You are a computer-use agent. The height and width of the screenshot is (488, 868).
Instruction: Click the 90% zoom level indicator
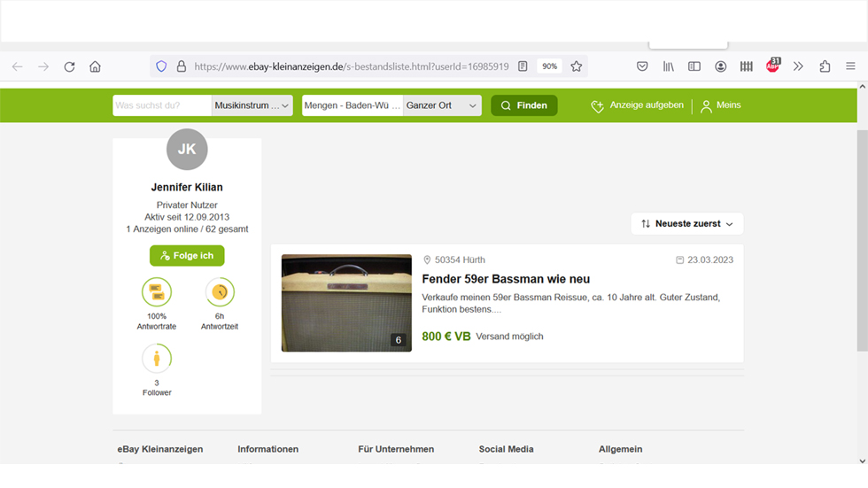click(x=549, y=66)
